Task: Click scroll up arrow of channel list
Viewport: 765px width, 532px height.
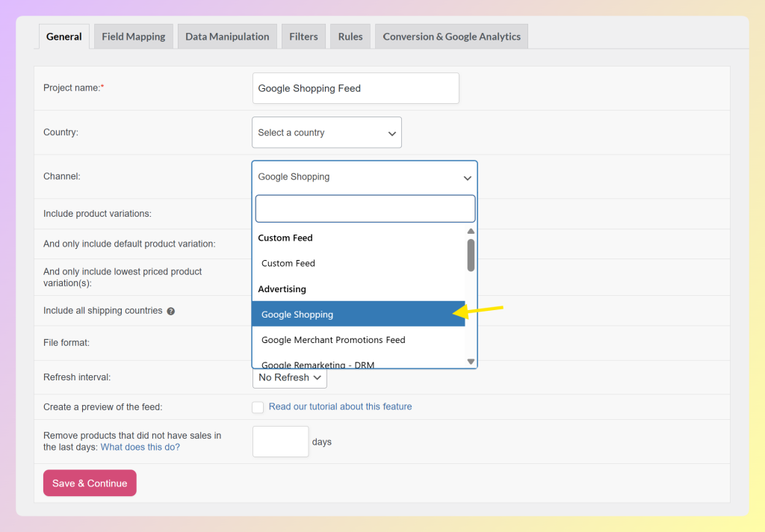Action: [x=471, y=232]
